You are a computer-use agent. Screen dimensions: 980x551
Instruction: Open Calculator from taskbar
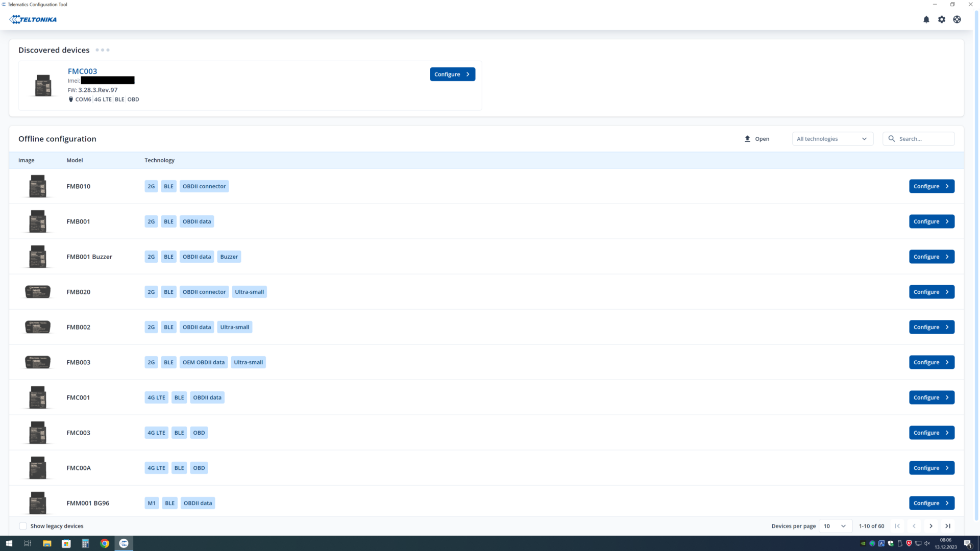point(85,543)
